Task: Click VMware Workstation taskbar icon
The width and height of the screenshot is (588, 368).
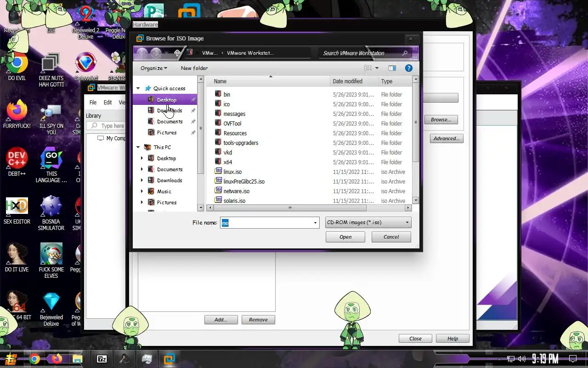Action: click(x=170, y=359)
